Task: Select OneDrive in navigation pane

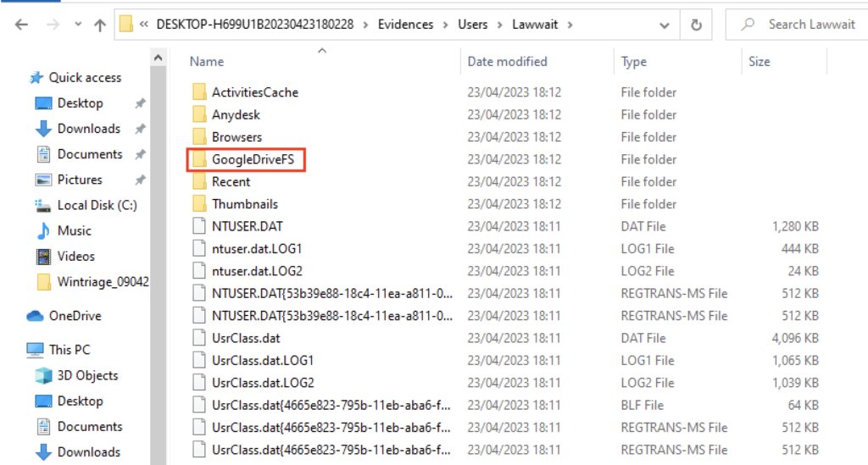Action: tap(75, 316)
